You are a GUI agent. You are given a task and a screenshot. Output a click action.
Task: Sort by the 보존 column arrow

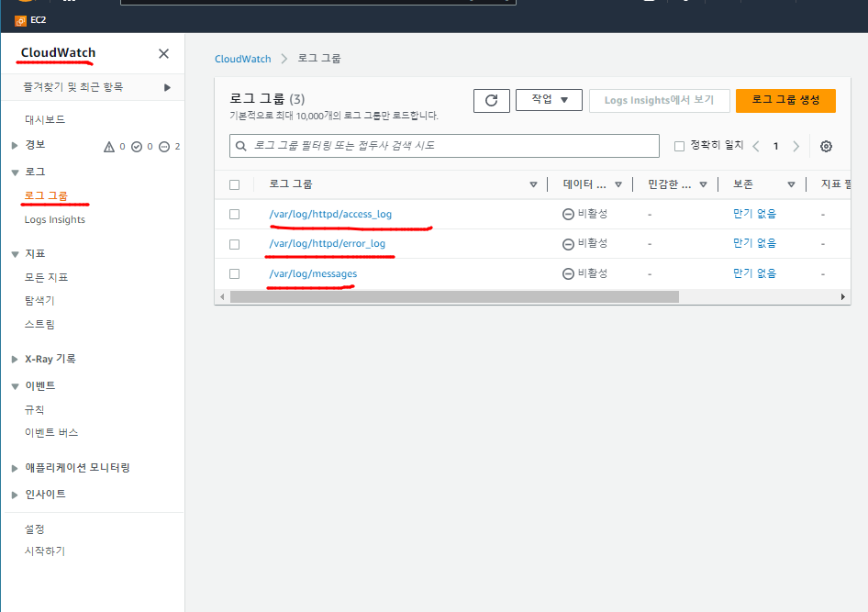click(x=791, y=184)
